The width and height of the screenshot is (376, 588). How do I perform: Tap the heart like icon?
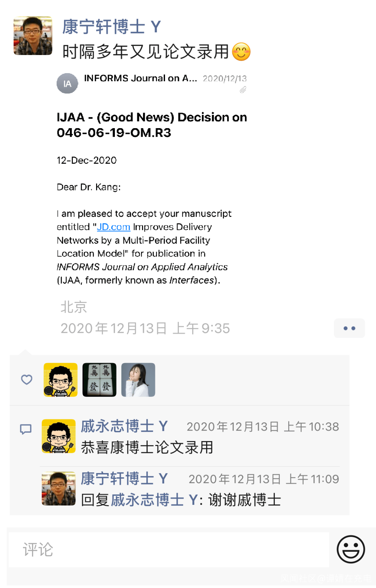[x=27, y=379]
